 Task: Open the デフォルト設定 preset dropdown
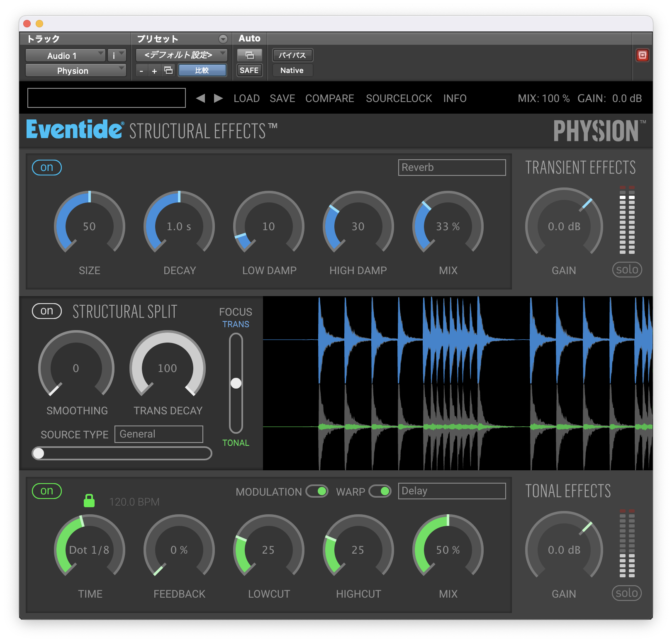[182, 55]
